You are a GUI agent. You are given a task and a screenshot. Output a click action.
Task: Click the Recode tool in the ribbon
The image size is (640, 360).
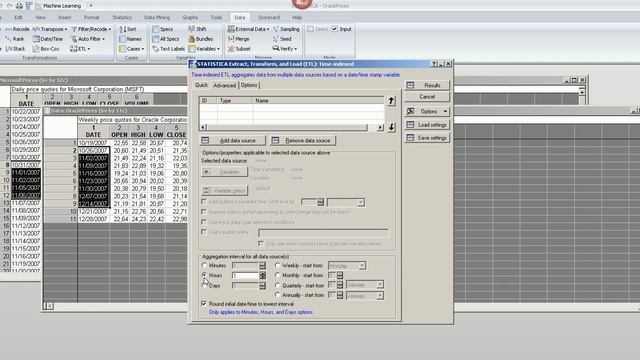click(x=17, y=29)
